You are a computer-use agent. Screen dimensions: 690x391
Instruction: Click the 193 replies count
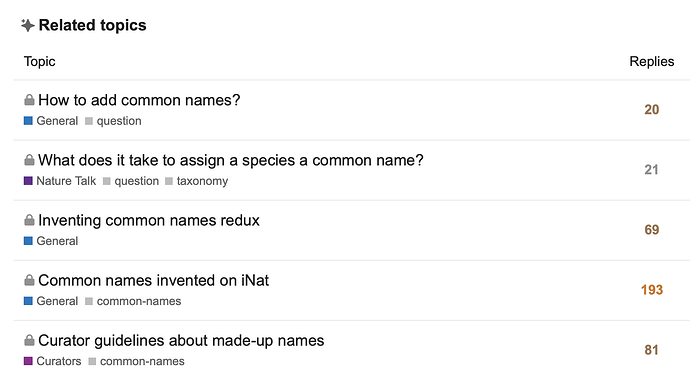(652, 290)
